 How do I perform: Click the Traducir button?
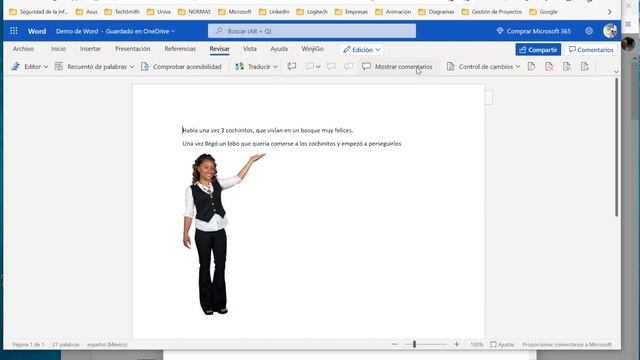point(252,67)
